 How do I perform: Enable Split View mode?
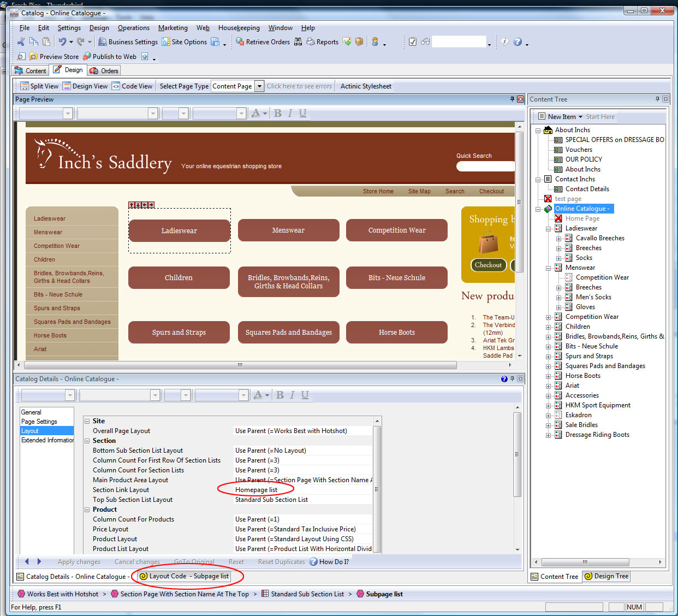[39, 86]
